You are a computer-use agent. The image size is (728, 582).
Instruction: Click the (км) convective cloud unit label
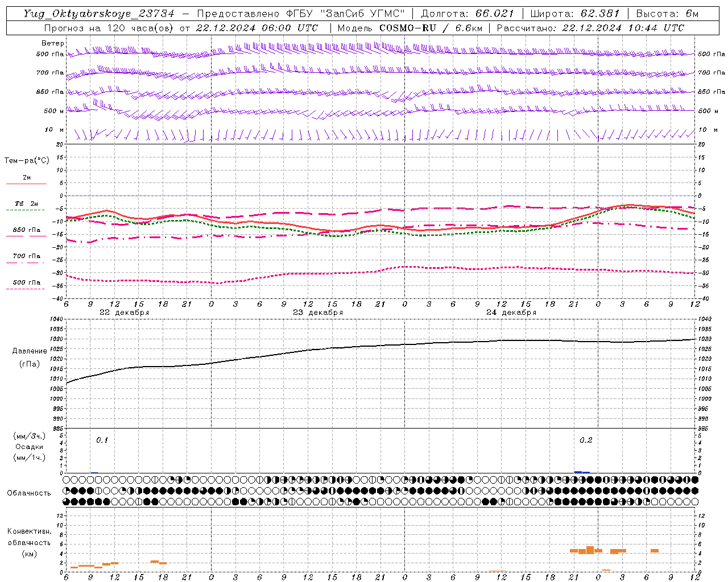pyautogui.click(x=29, y=554)
